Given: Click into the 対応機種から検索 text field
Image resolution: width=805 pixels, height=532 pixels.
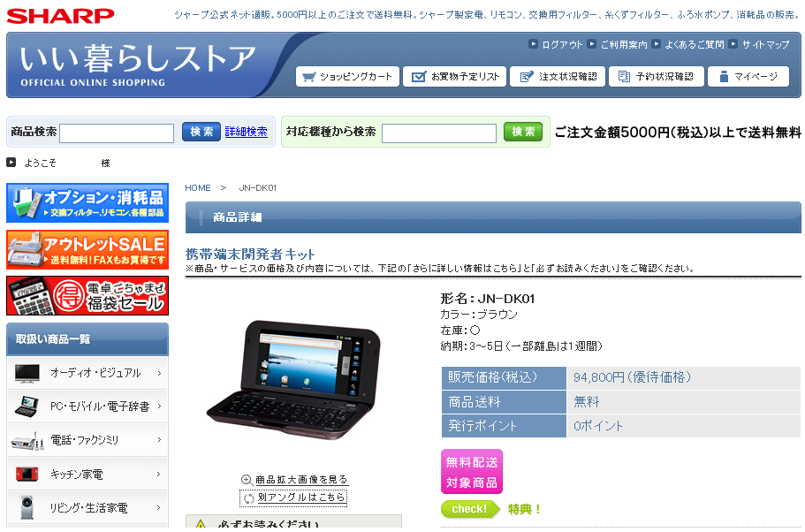Looking at the screenshot, I should (439, 133).
